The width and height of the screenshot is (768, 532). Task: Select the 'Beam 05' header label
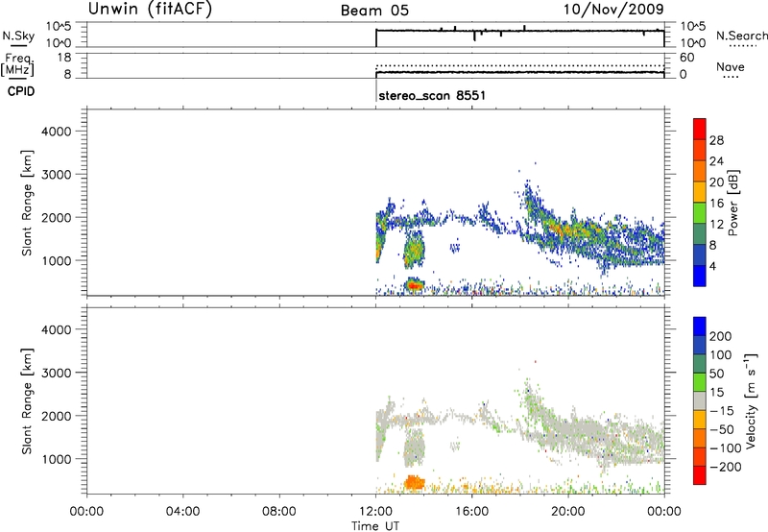(374, 11)
